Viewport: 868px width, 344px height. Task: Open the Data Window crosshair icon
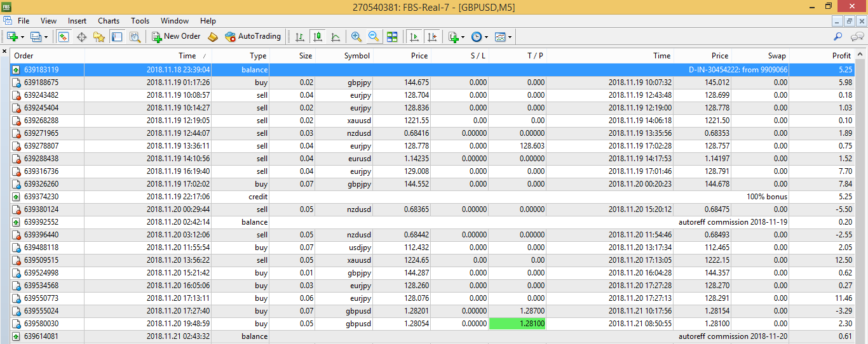[81, 37]
